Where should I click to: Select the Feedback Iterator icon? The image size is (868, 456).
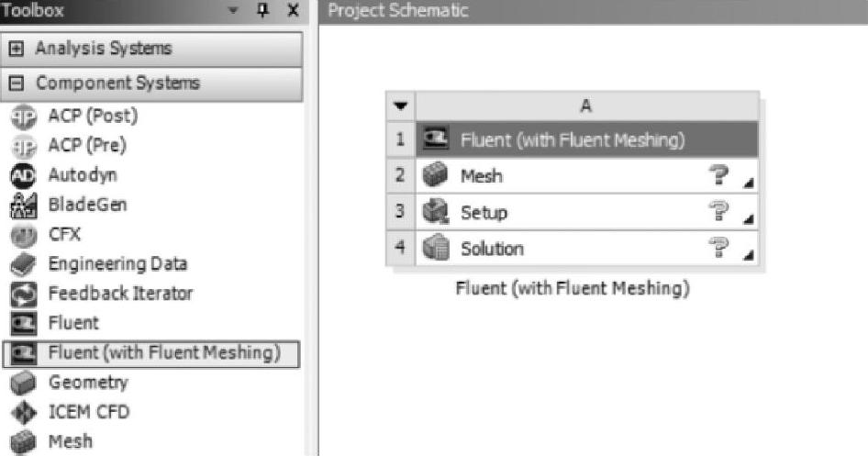point(21,294)
